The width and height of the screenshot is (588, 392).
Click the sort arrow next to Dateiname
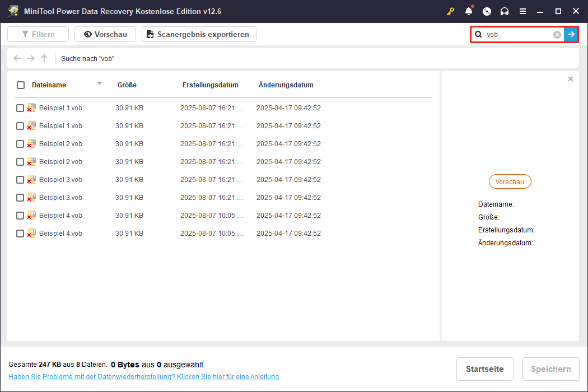tap(99, 83)
